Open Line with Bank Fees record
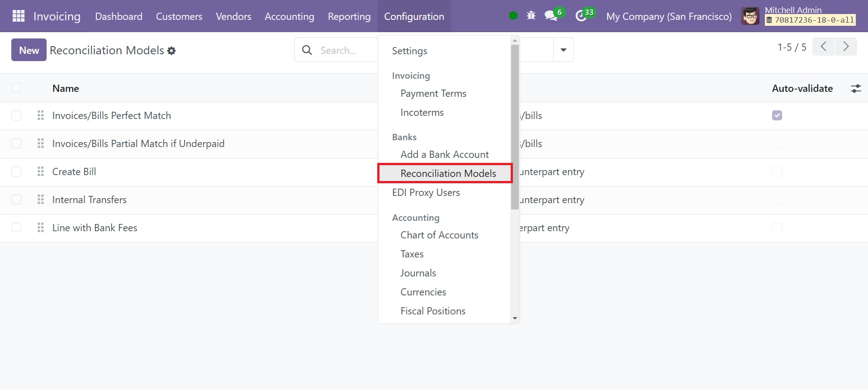868x390 pixels. 95,228
